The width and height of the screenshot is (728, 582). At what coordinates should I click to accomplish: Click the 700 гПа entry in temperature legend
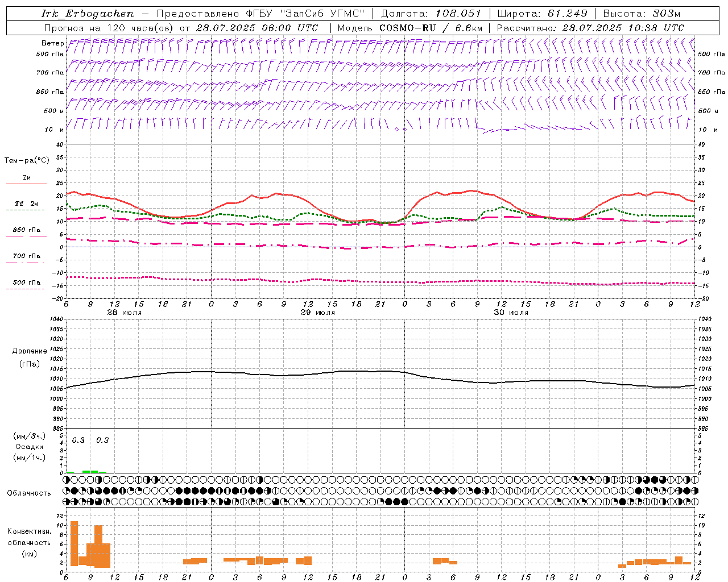tap(27, 256)
